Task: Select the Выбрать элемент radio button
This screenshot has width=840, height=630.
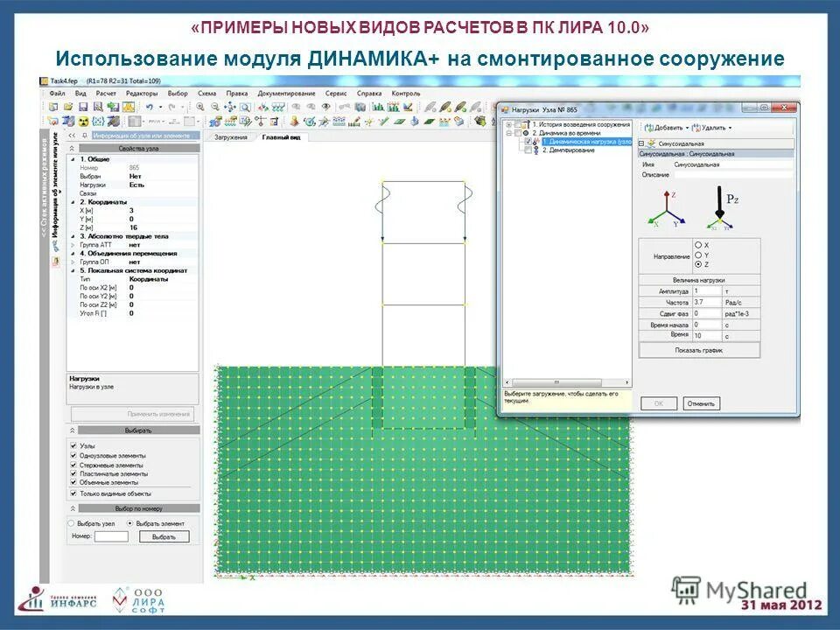Action: pyautogui.click(x=129, y=523)
